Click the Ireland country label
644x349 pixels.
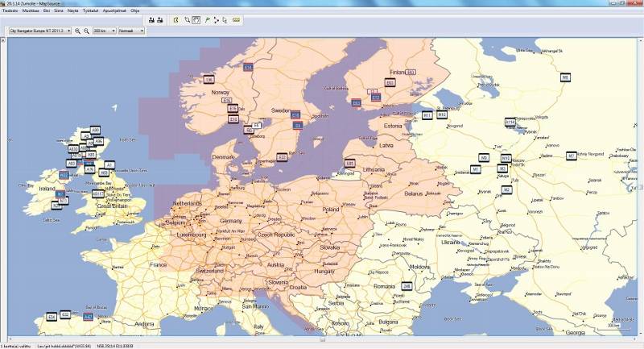click(x=47, y=189)
